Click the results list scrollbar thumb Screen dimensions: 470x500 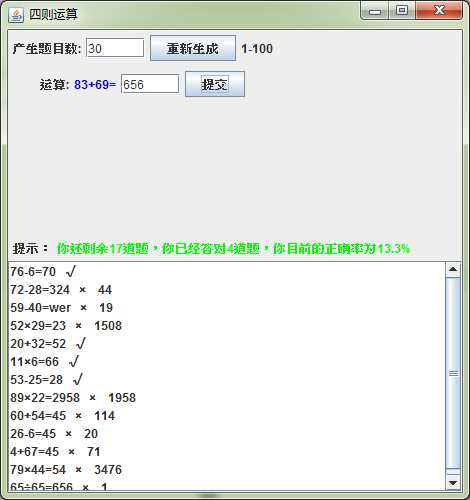(x=453, y=373)
